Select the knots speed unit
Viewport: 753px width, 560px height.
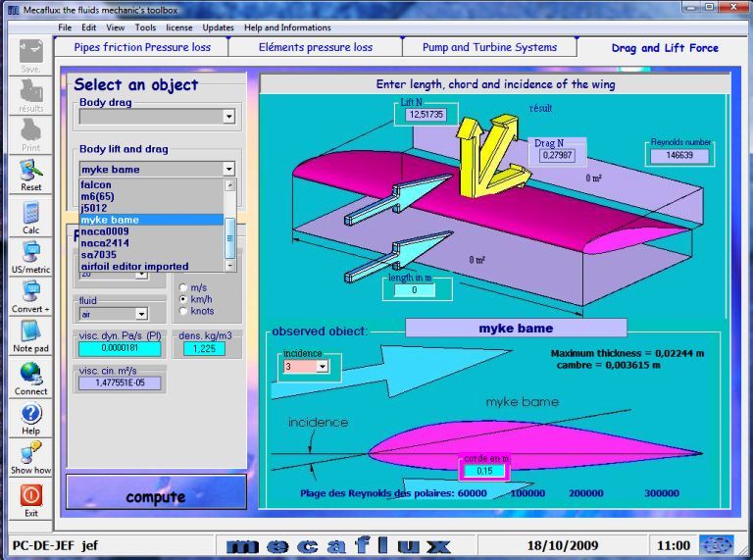(182, 311)
